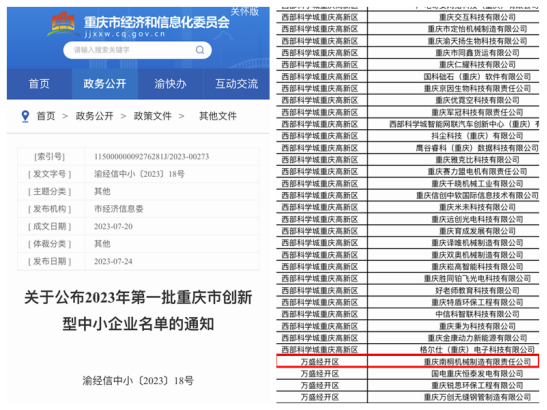547x410 pixels.
Task: Click the row 重庆优霓空科技有限公司
Action: pyautogui.click(x=407, y=100)
